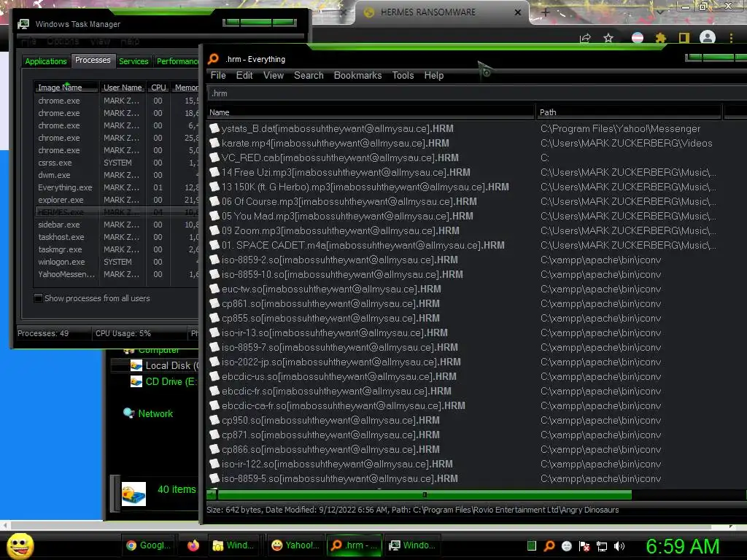Sort results by the Path column header
Viewport: 747px width, 560px height.
(x=628, y=112)
